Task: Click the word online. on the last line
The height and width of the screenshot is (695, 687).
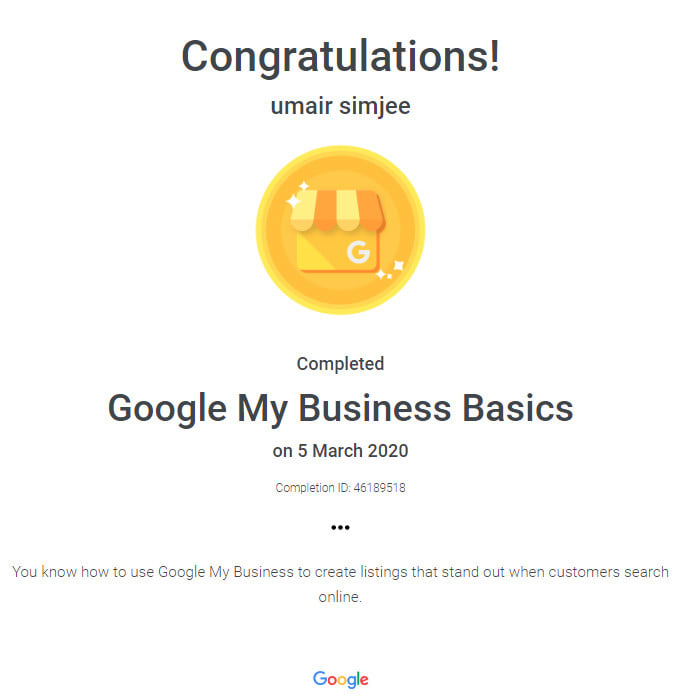Action: tap(340, 597)
